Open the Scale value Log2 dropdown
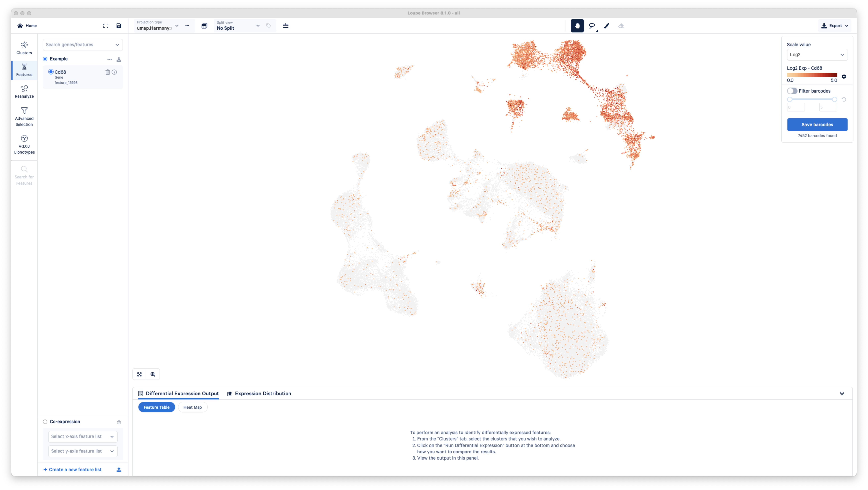The image size is (868, 490). (x=817, y=55)
